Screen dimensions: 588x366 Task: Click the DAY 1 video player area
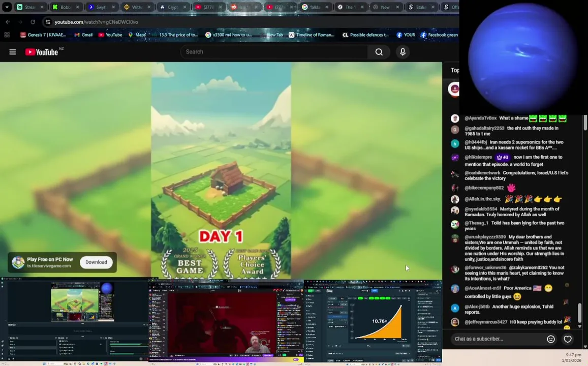(x=221, y=170)
